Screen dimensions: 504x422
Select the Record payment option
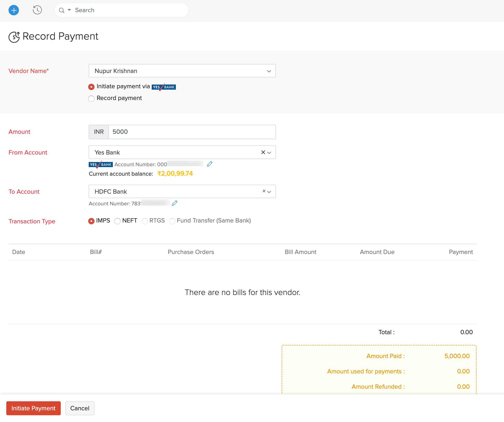tap(91, 98)
